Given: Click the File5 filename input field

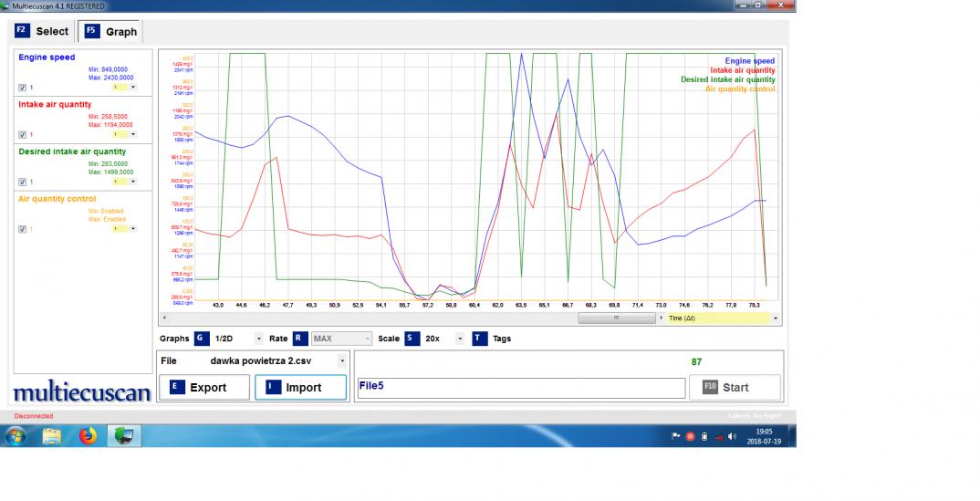Looking at the screenshot, I should pos(521,387).
